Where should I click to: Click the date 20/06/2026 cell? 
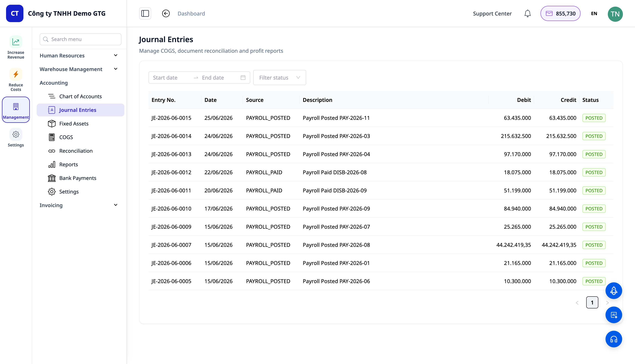(218, 191)
